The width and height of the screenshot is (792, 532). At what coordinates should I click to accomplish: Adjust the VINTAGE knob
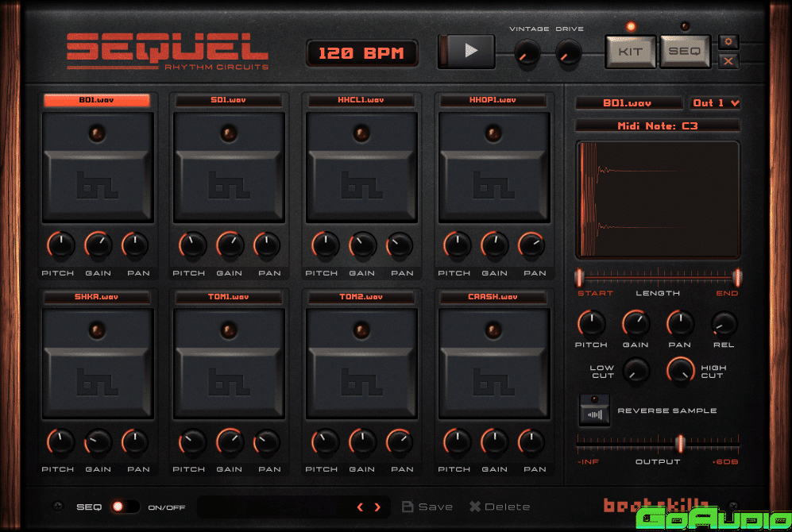pos(527,53)
